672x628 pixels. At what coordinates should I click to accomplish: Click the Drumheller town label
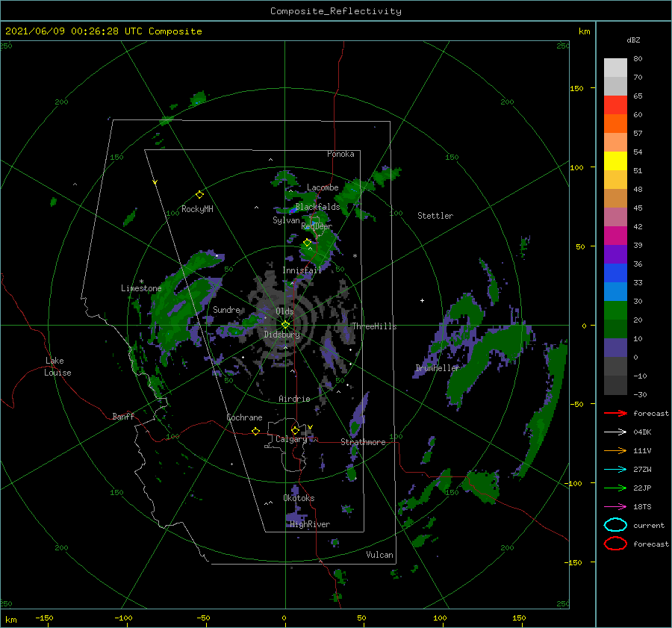click(x=437, y=368)
